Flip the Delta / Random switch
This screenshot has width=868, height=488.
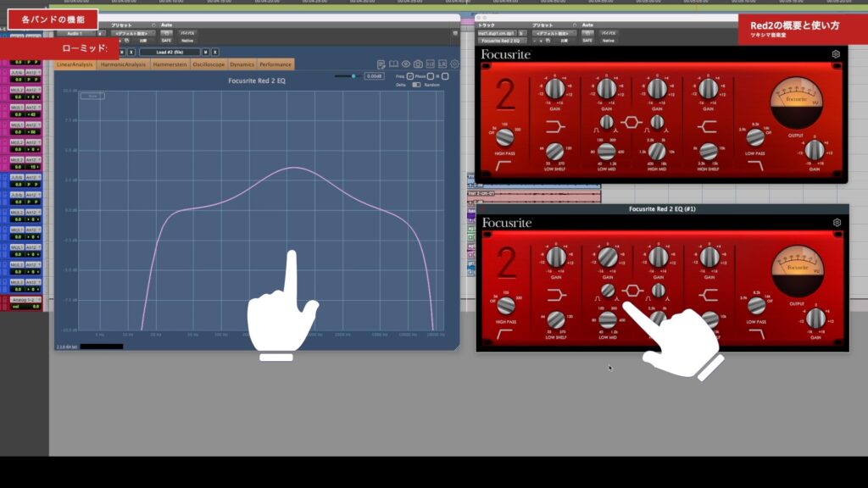point(416,85)
